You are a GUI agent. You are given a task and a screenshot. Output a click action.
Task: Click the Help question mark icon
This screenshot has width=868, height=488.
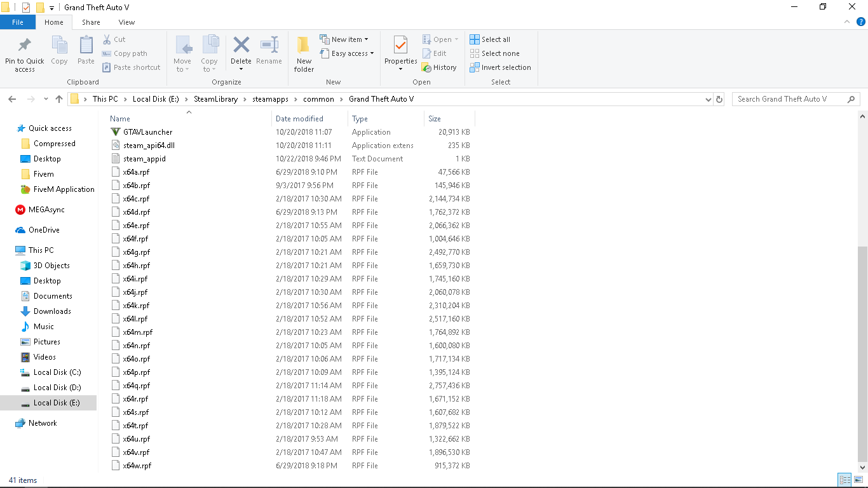point(861,22)
